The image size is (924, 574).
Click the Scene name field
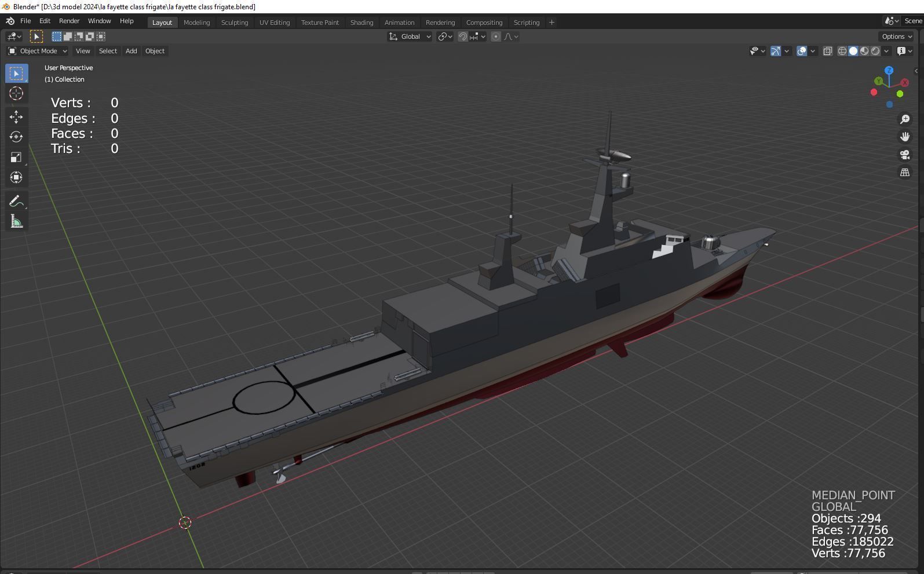click(913, 21)
